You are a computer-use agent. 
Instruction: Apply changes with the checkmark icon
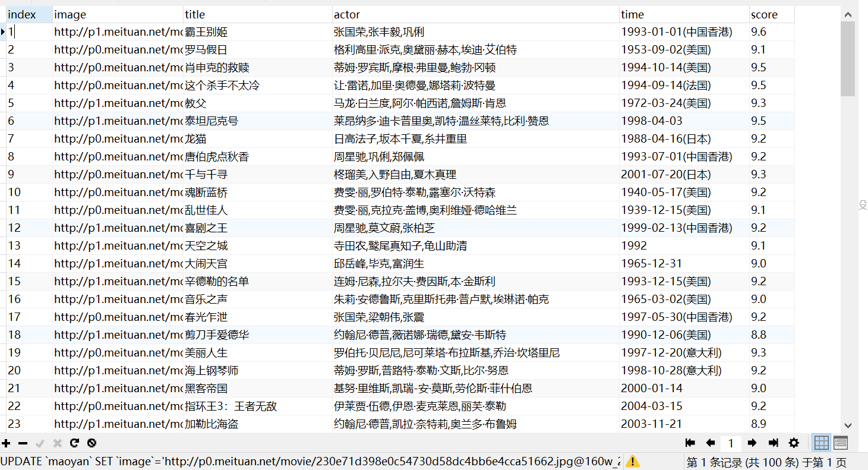pos(40,443)
